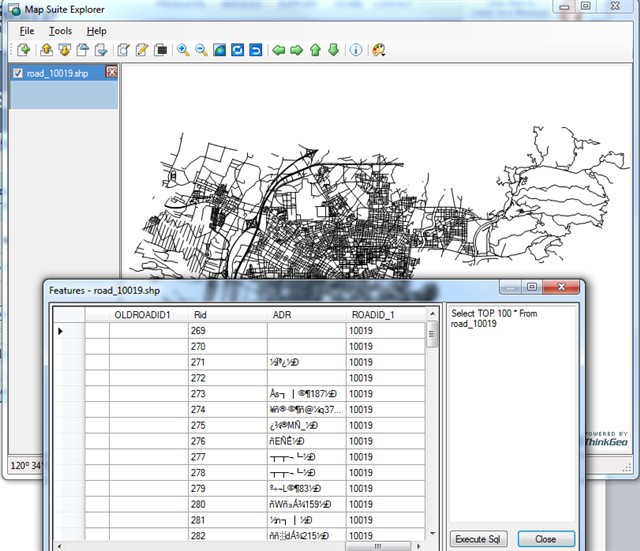Click the move layer up one level icon
This screenshot has height=551, width=640.
coord(83,50)
